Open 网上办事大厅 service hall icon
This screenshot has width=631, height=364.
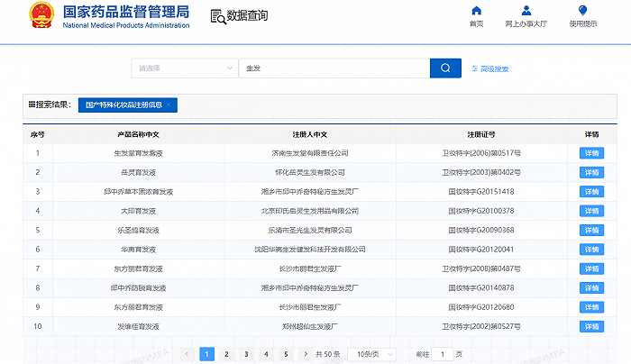526,11
